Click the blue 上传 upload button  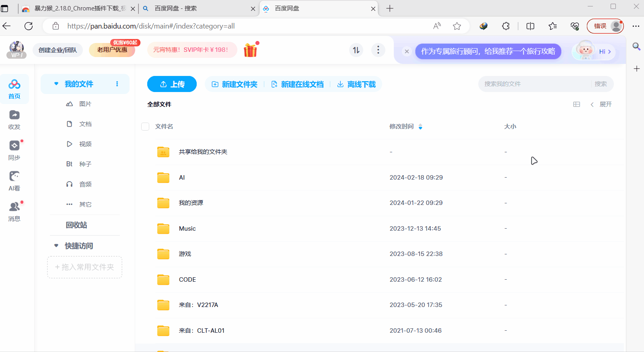[x=172, y=84]
